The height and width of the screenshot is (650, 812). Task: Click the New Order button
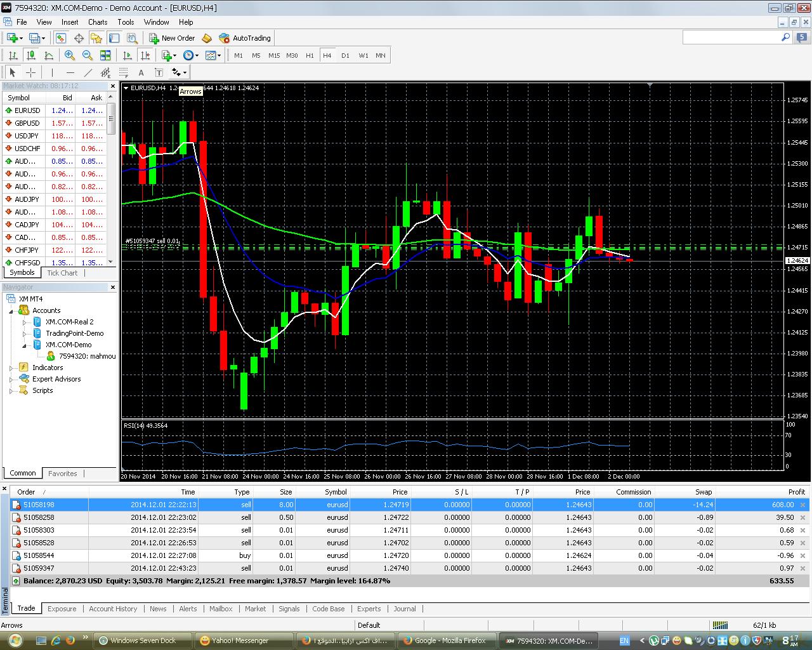coord(172,38)
